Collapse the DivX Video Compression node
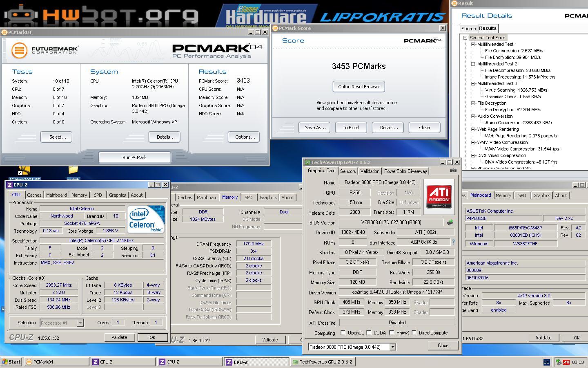588x368 pixels. click(473, 155)
